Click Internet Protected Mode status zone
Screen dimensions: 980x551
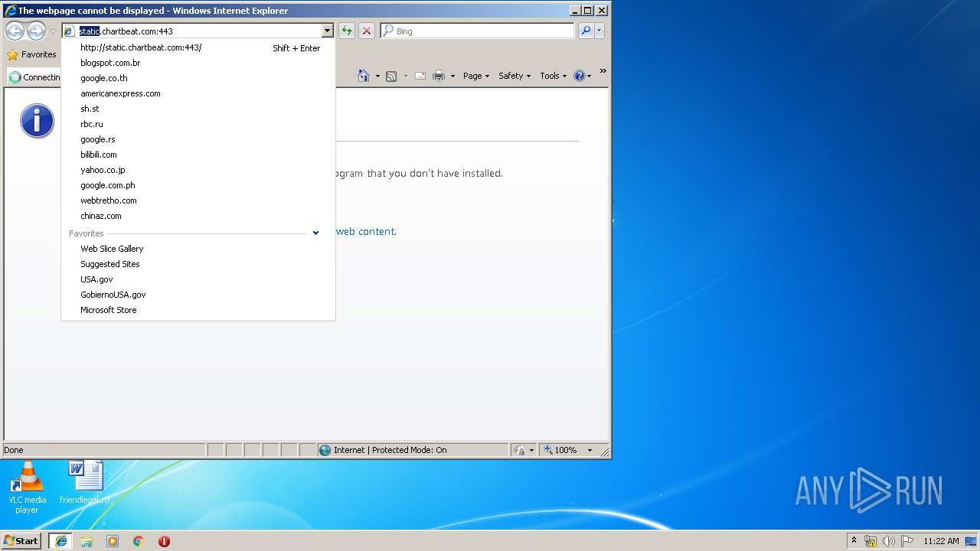click(x=413, y=450)
